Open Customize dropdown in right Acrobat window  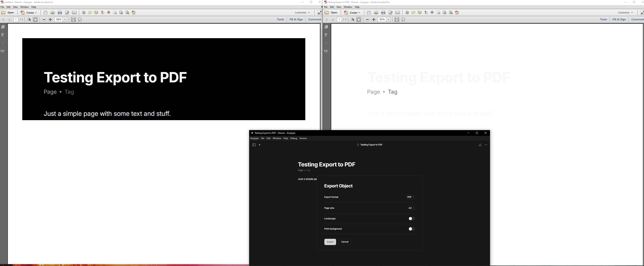click(x=625, y=12)
